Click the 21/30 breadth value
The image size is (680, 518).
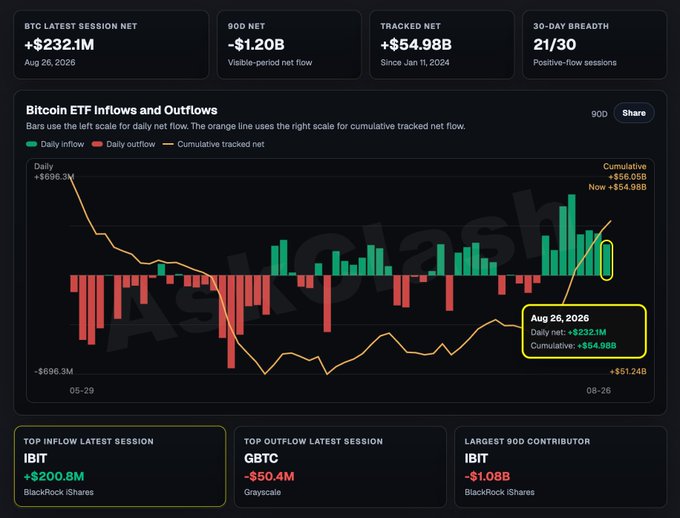[555, 44]
